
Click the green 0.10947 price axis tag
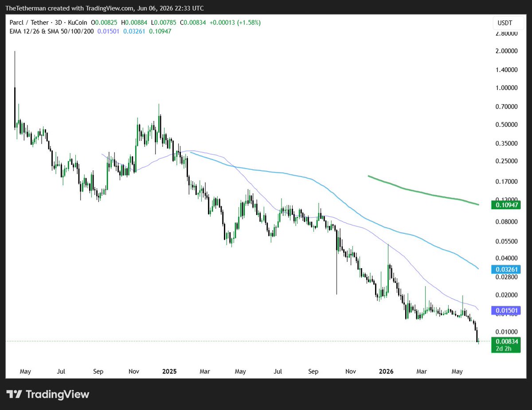coord(506,205)
